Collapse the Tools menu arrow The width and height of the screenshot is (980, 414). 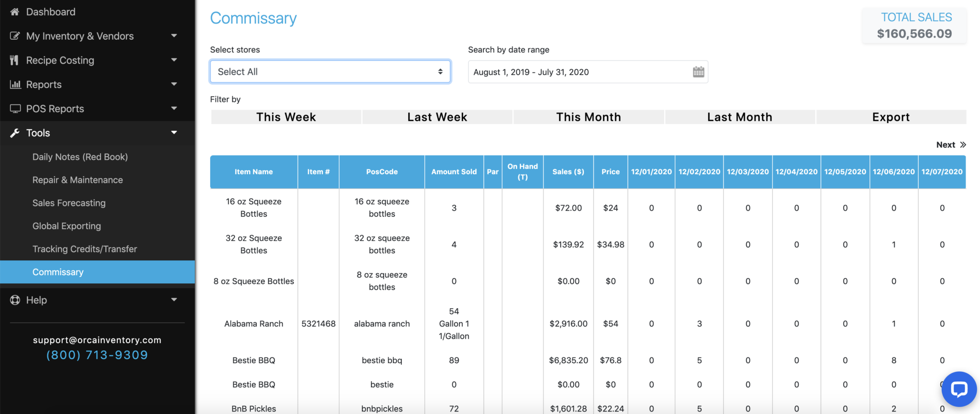tap(174, 133)
